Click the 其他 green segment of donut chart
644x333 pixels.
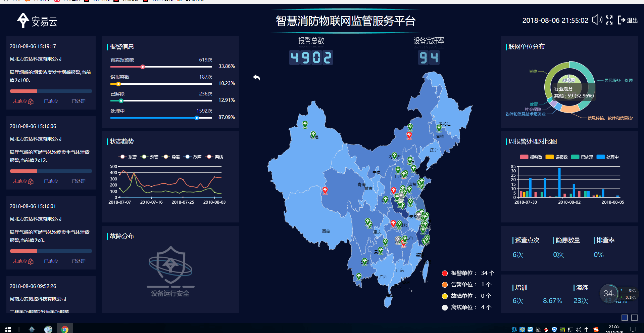(x=551, y=77)
